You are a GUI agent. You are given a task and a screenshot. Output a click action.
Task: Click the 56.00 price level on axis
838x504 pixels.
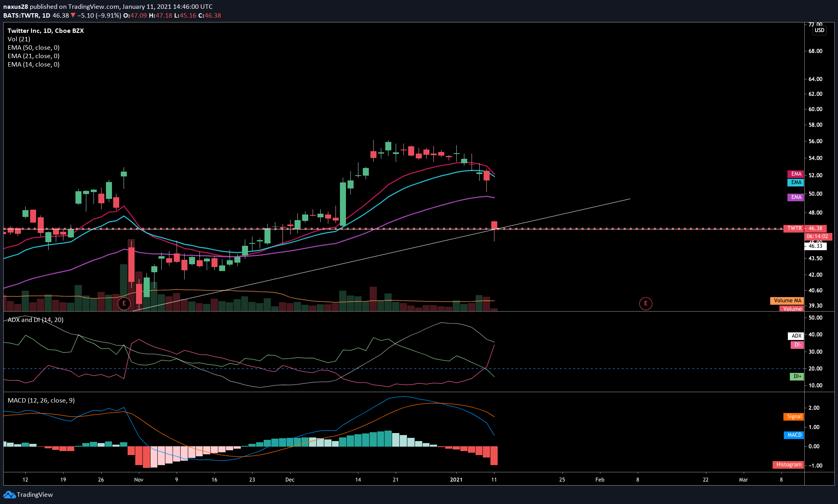pyautogui.click(x=816, y=141)
